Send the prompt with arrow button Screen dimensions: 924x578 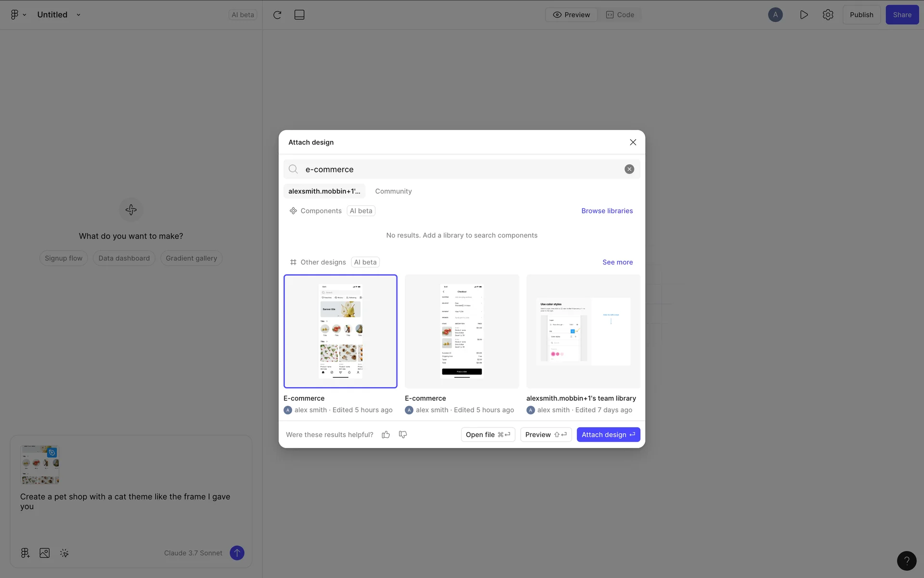(237, 553)
